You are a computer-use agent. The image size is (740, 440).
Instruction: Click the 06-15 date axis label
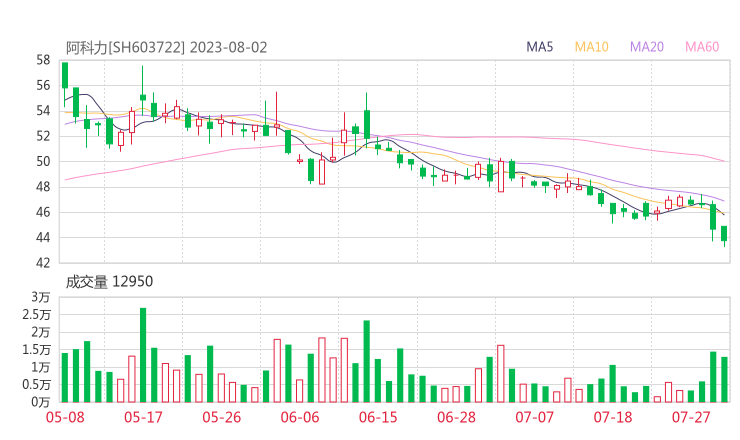coord(378,417)
